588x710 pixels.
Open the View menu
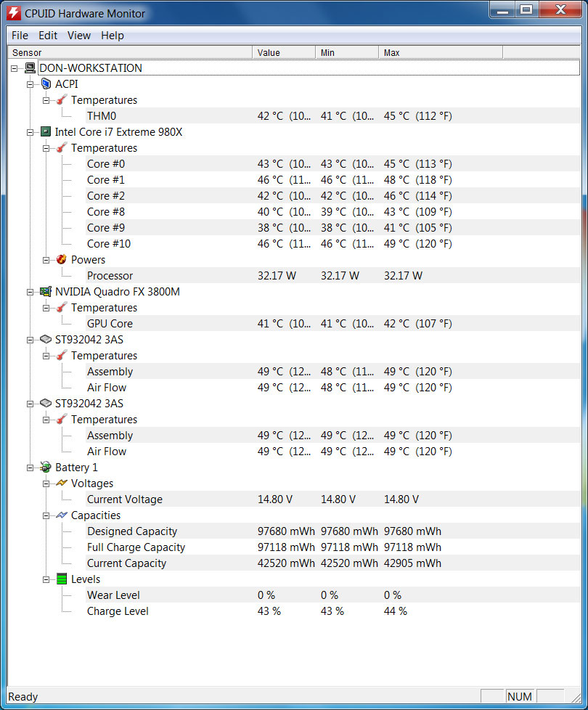coord(79,36)
